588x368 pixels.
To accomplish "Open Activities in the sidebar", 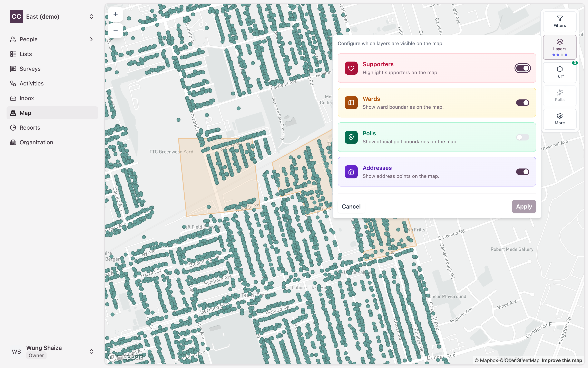I will tap(52, 83).
